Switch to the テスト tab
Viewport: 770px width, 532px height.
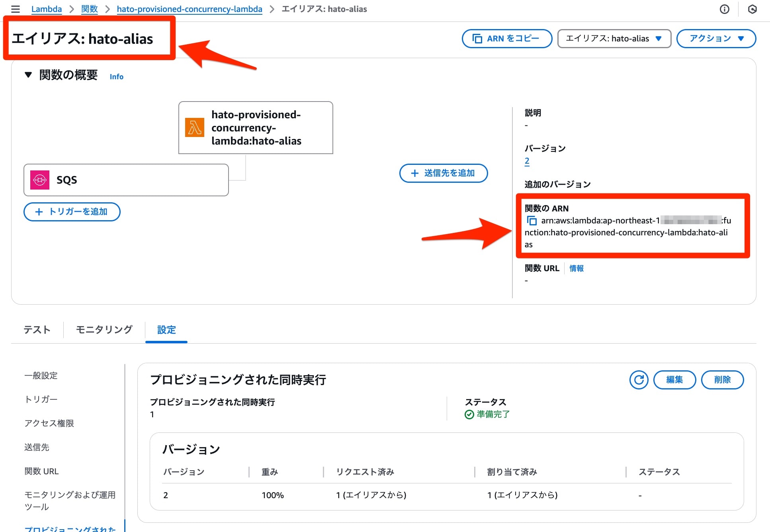pos(37,330)
